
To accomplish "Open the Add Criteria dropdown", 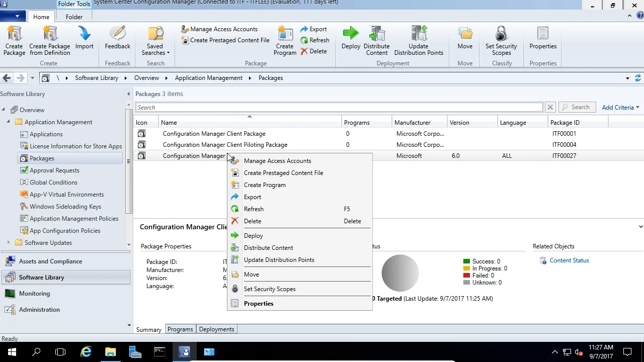I will [x=620, y=107].
